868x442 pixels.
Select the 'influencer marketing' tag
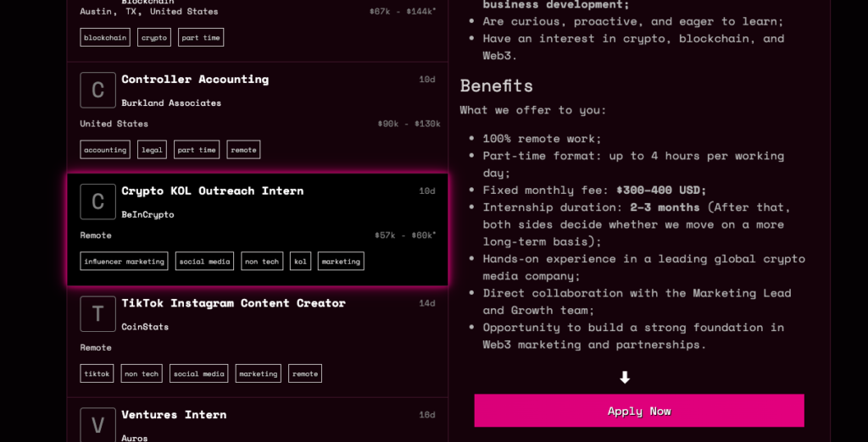[124, 262]
